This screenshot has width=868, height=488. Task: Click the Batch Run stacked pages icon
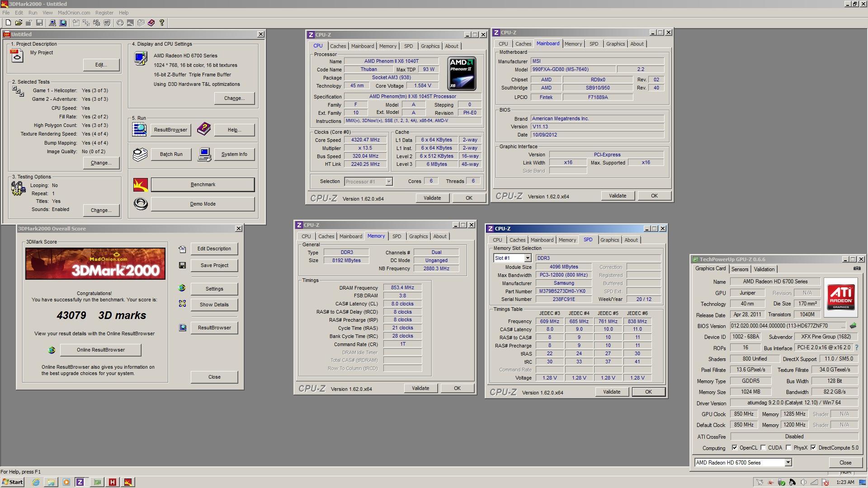140,154
